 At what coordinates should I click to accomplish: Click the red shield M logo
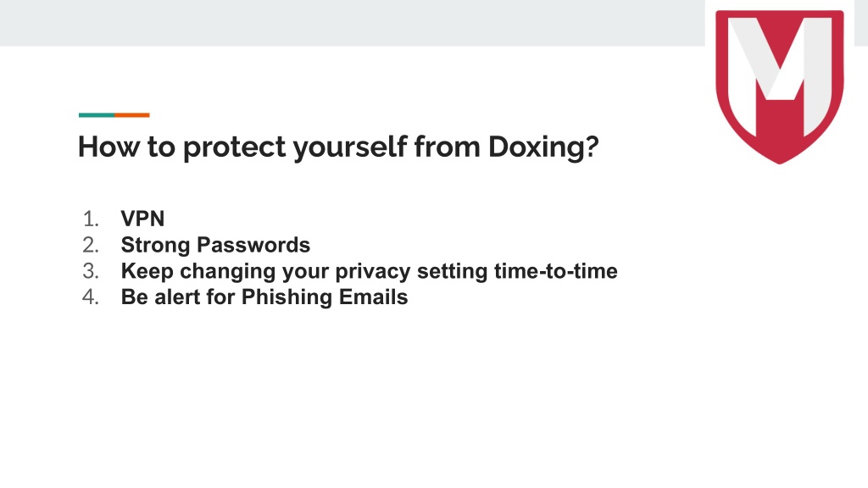(x=780, y=86)
